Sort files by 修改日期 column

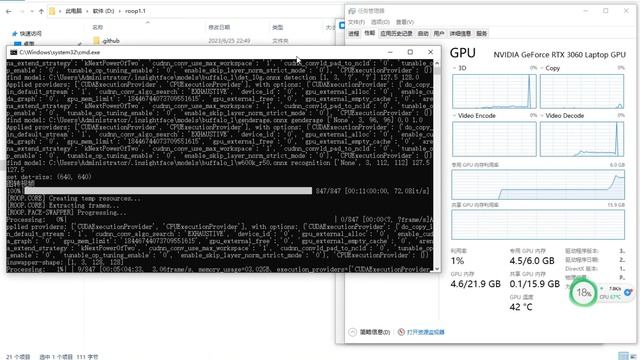219,27
